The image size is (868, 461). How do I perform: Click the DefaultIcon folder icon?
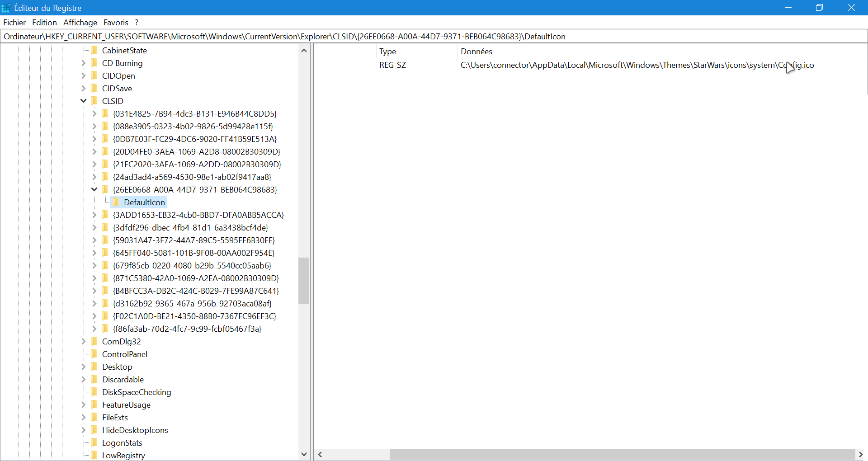coord(116,202)
